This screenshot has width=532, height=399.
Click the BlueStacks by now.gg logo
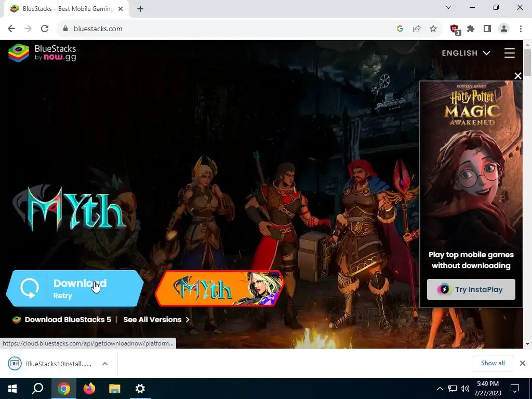(x=43, y=53)
